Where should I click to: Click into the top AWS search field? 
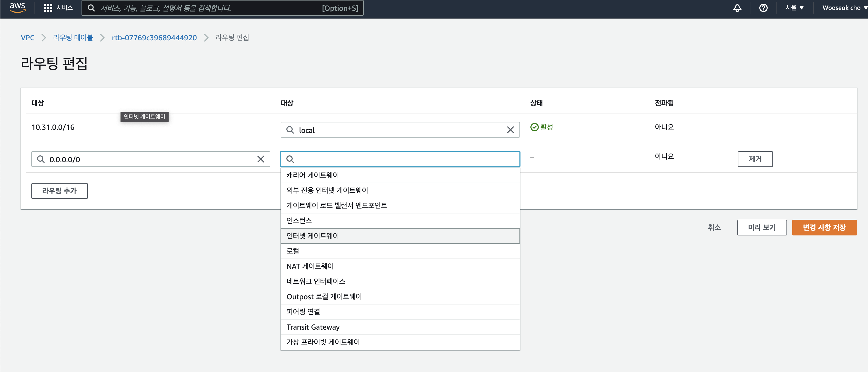coord(209,8)
